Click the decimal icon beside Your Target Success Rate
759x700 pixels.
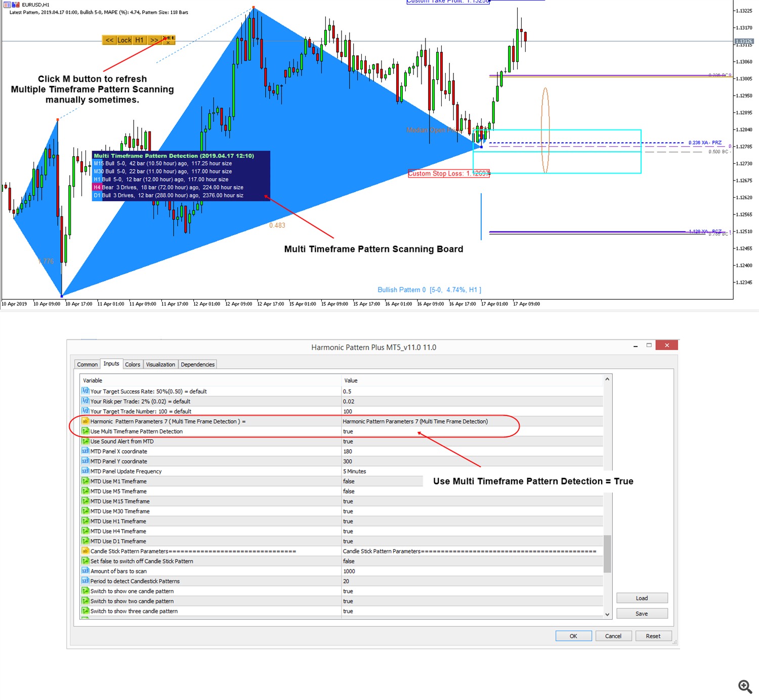pyautogui.click(x=86, y=391)
